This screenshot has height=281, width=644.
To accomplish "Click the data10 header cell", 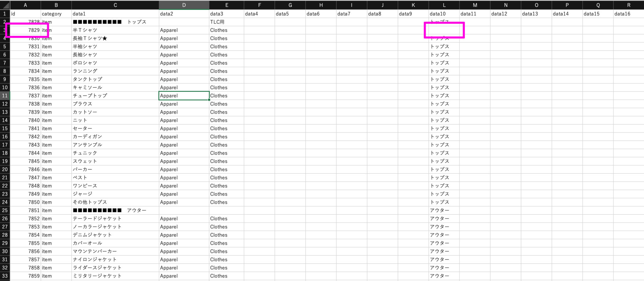I will 444,14.
